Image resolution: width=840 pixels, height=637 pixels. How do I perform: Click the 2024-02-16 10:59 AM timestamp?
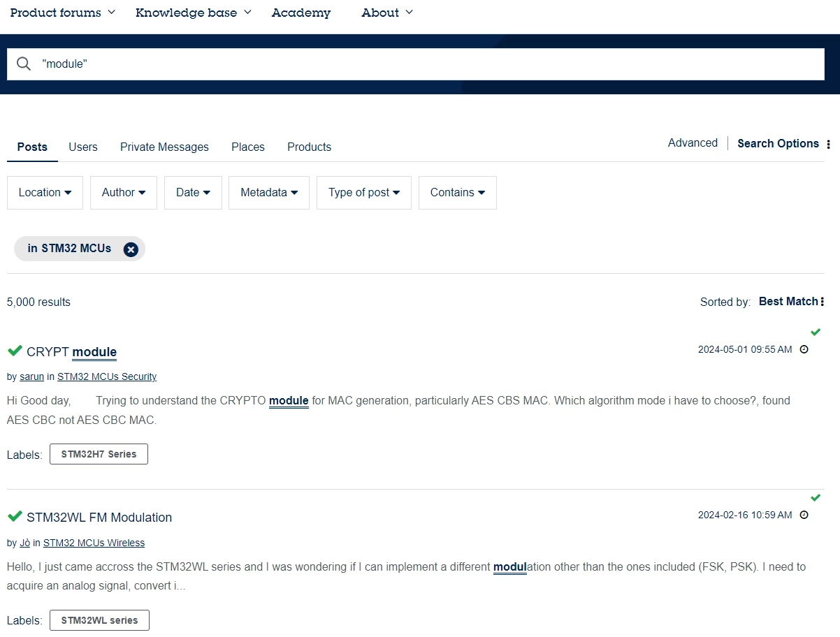(x=745, y=515)
